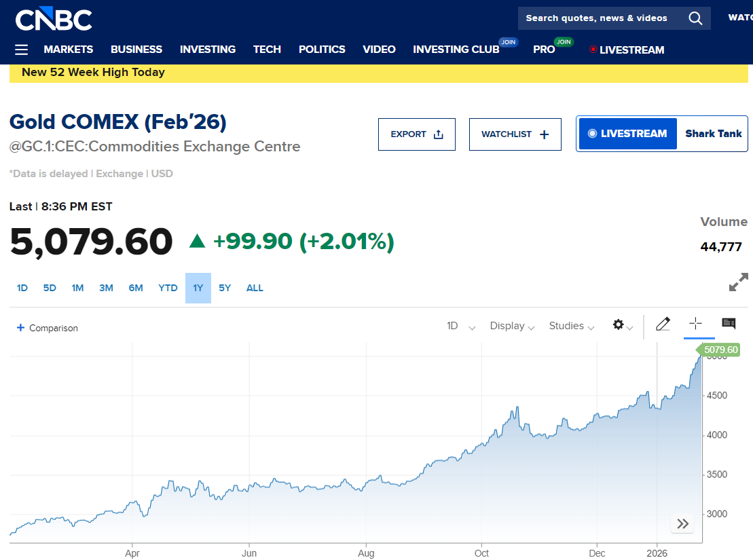Add gold to WATCHLIST
Screen dimensions: 753x560
(515, 134)
